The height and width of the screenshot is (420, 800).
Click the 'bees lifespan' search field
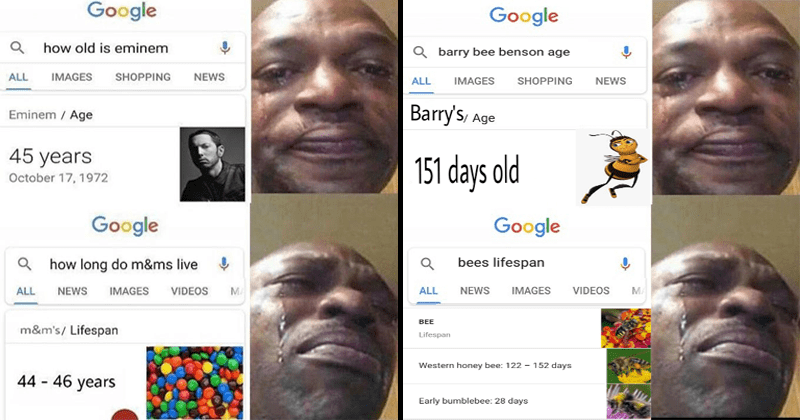(526, 263)
